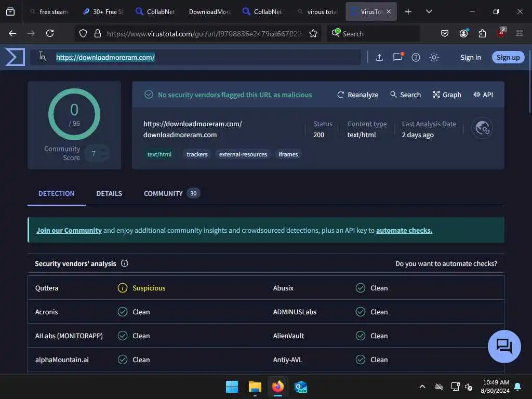Click the 0 / 96 detection score circle

74,114
